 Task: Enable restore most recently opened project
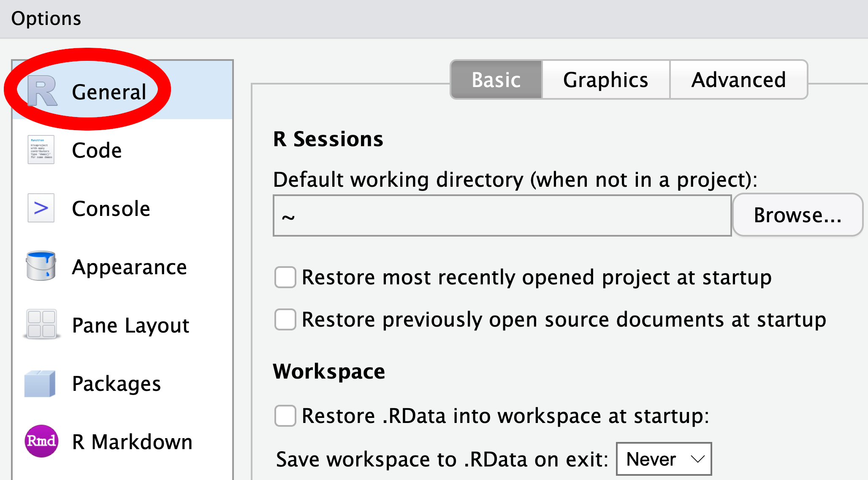click(x=285, y=277)
